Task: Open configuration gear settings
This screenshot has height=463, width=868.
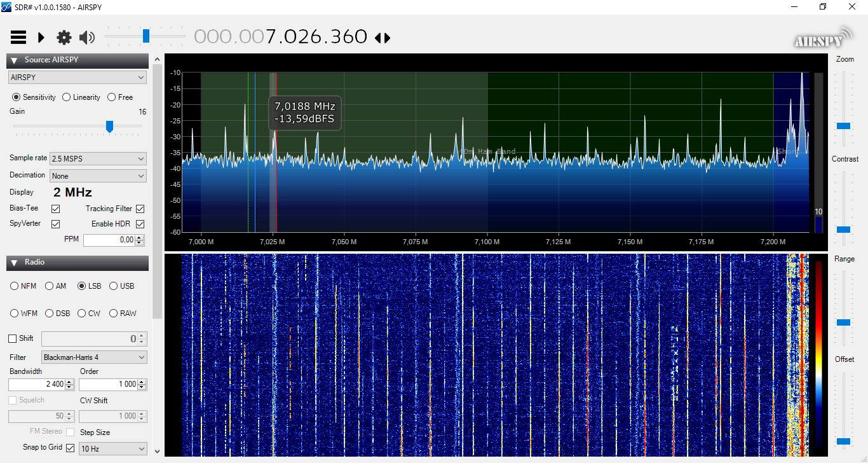Action: tap(64, 38)
